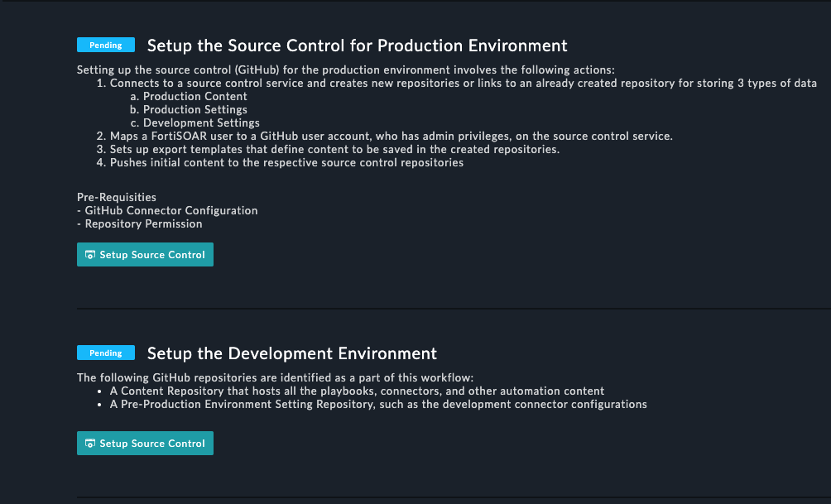Click step 3 about setting up export templates
Screen dimensions: 831x504
334,149
